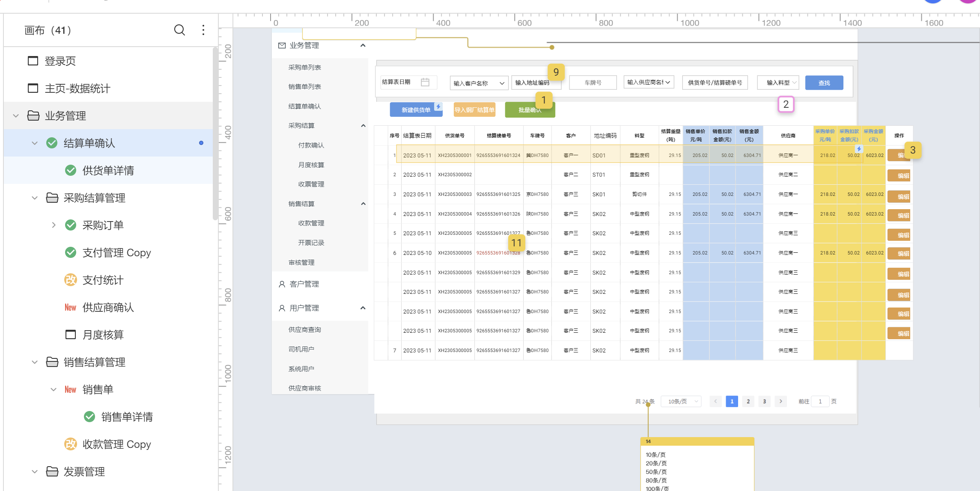Viewport: 980px width, 491px height.
Task: Click the 供货单号/结算磅单号 input field
Action: click(x=715, y=83)
